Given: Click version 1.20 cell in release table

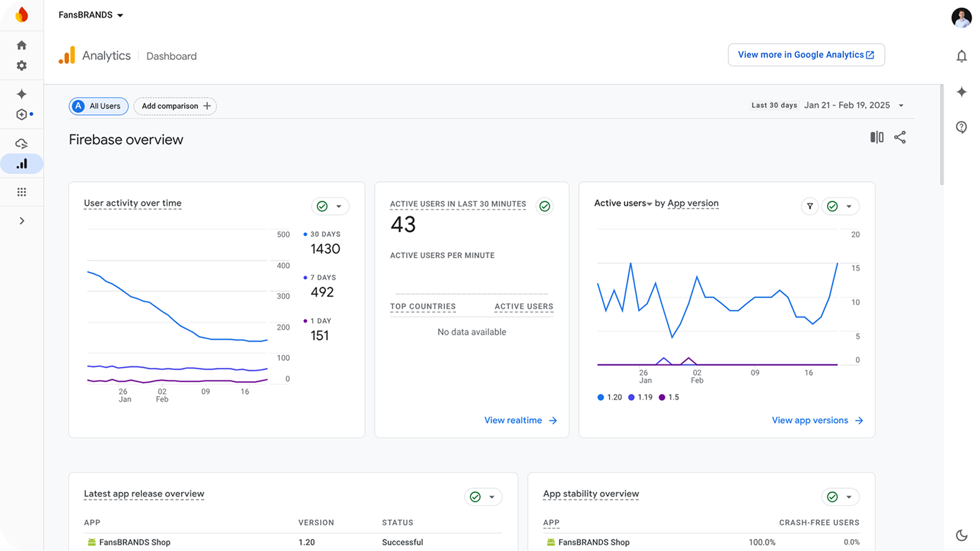Looking at the screenshot, I should coord(307,543).
